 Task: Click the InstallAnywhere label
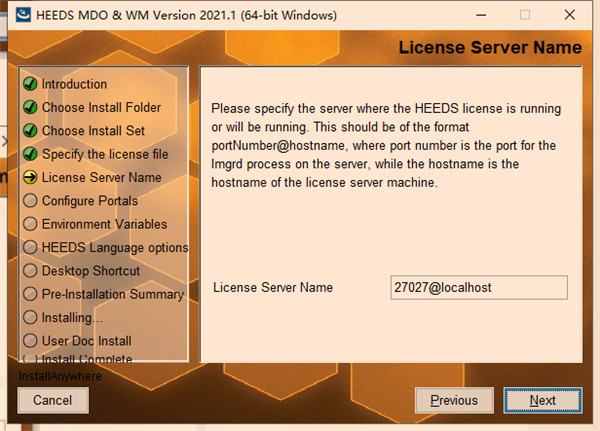pyautogui.click(x=60, y=376)
